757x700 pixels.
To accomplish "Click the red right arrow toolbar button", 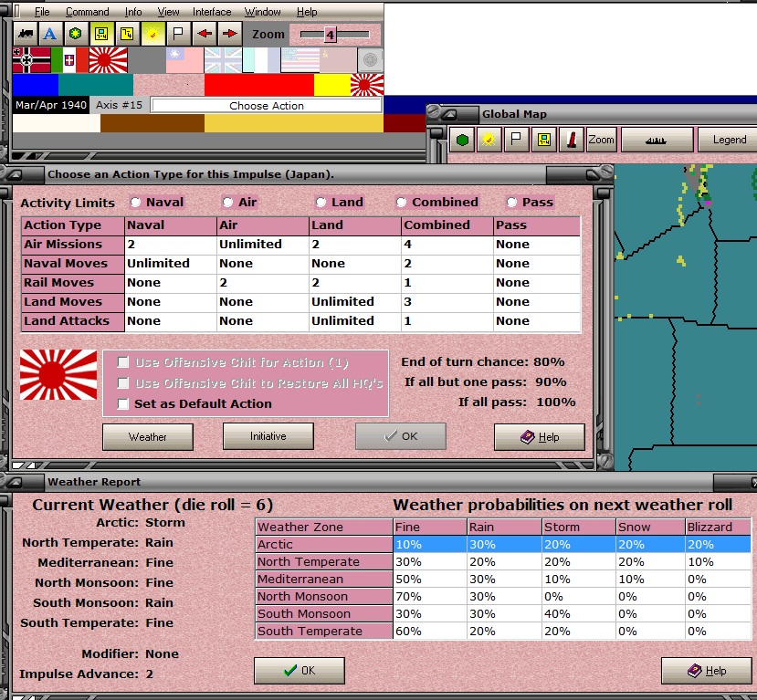I will (x=230, y=34).
